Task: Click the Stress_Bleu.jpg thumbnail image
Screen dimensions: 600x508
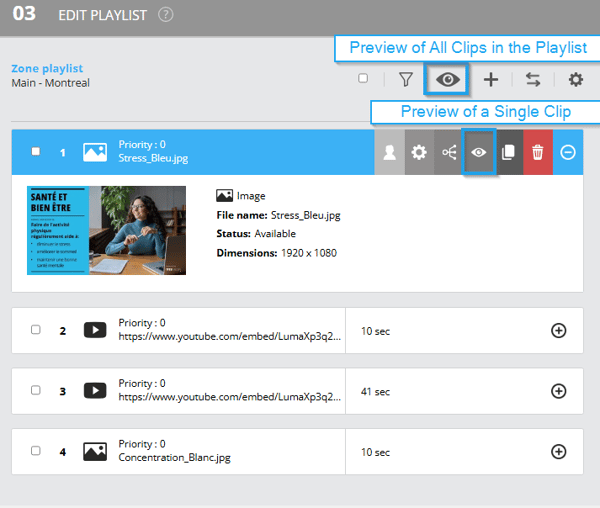Action: tap(106, 230)
